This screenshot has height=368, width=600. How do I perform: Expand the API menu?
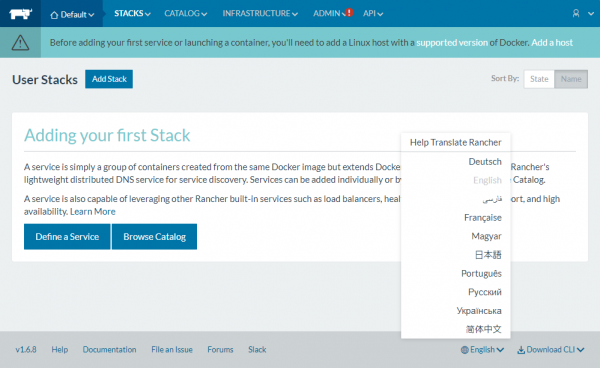(x=373, y=13)
